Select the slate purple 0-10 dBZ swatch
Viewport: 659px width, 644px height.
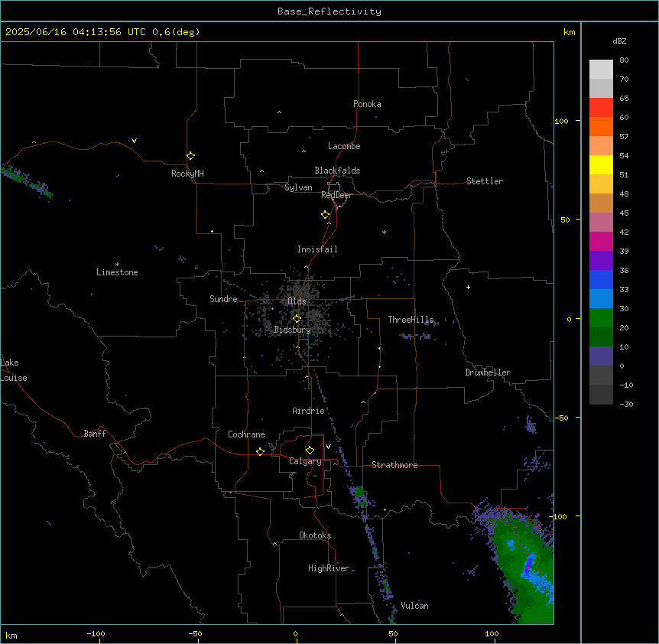click(601, 356)
